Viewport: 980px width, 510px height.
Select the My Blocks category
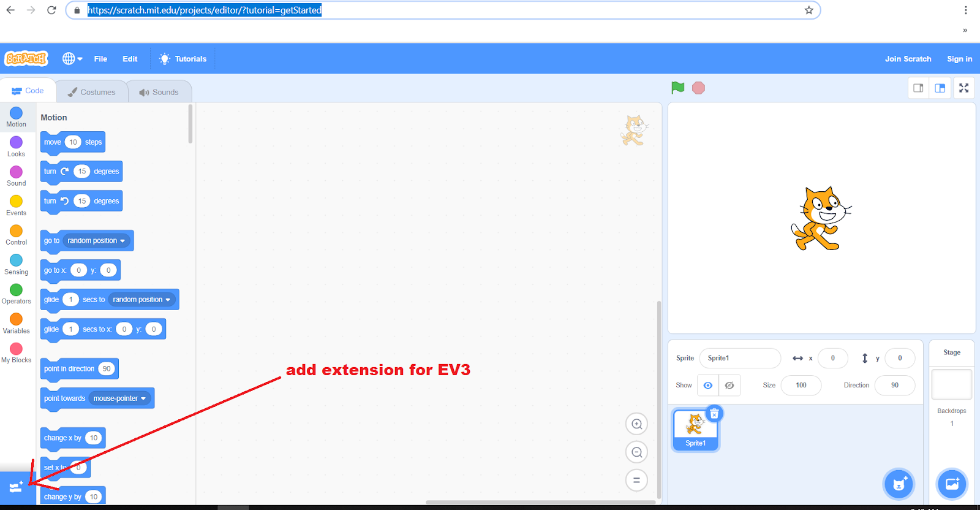[x=17, y=352]
